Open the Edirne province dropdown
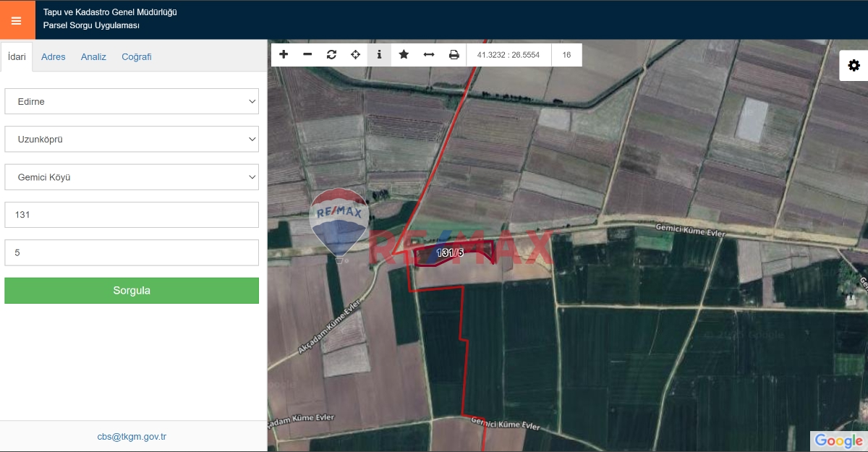The height and width of the screenshot is (452, 868). tap(132, 101)
